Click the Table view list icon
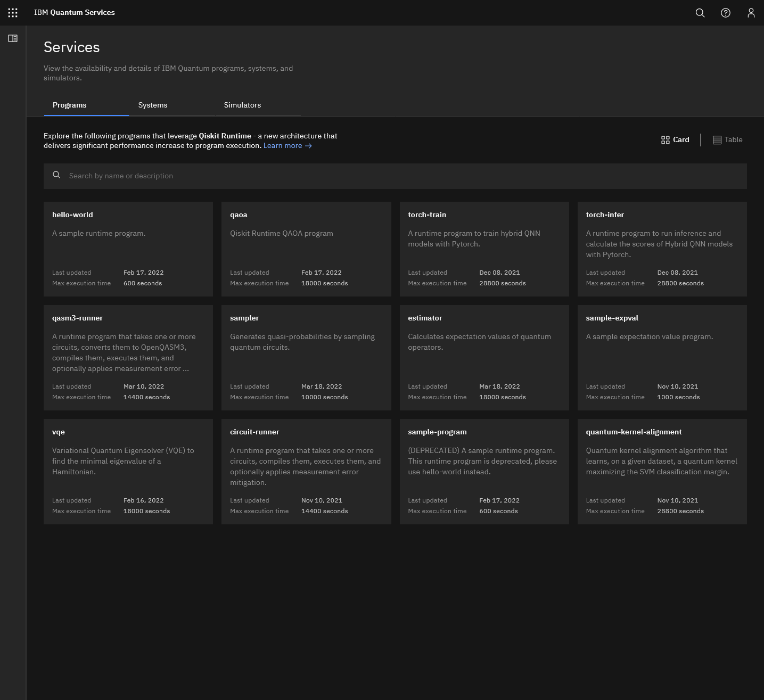764x700 pixels. (717, 140)
